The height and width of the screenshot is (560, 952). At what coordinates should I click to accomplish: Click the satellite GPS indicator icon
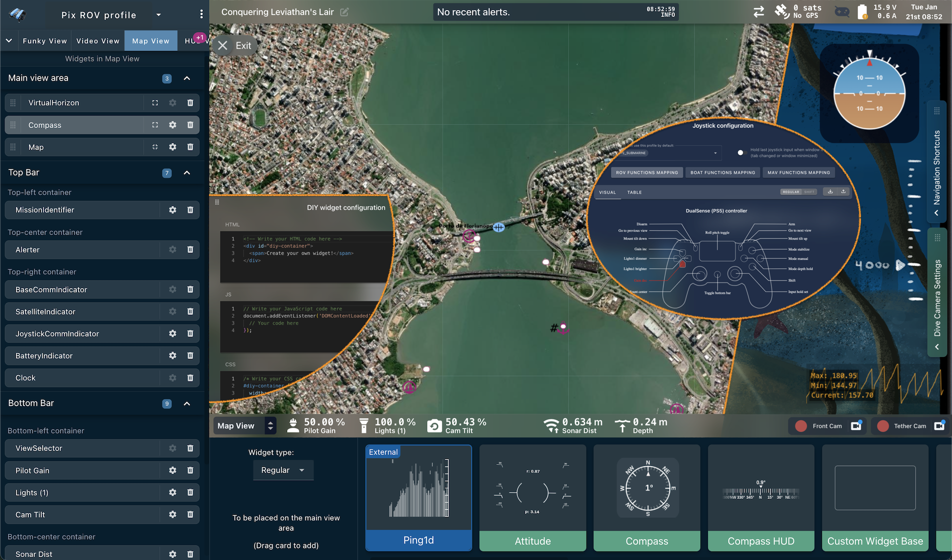tap(781, 11)
